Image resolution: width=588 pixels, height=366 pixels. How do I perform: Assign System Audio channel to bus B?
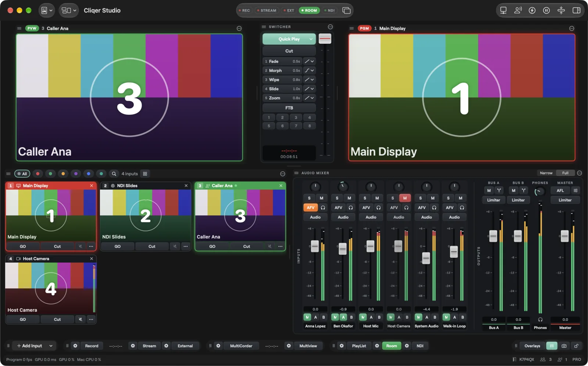435,317
